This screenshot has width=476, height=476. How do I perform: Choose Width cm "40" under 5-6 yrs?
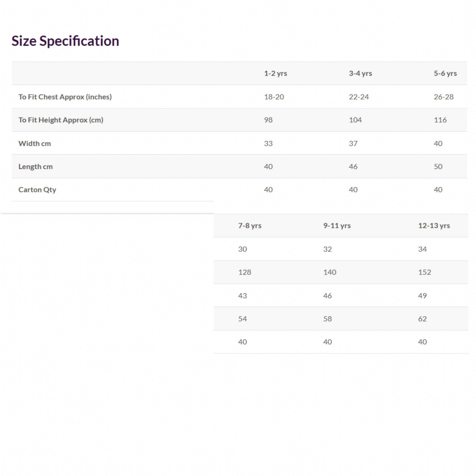[x=438, y=143]
